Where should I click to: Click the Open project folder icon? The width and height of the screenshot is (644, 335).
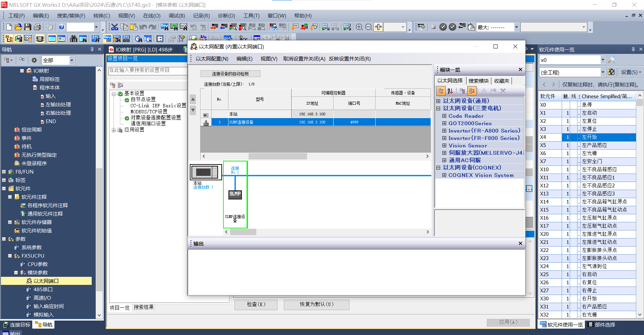pos(18,27)
